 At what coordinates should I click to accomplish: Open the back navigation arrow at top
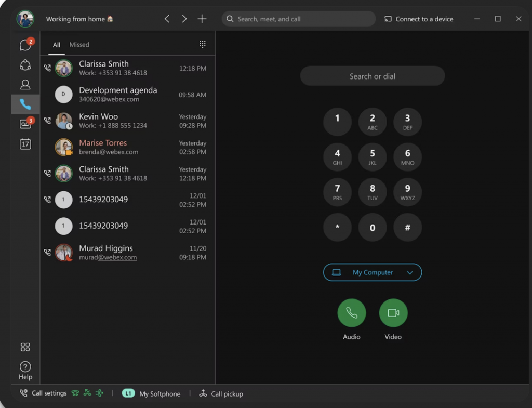[x=167, y=18]
